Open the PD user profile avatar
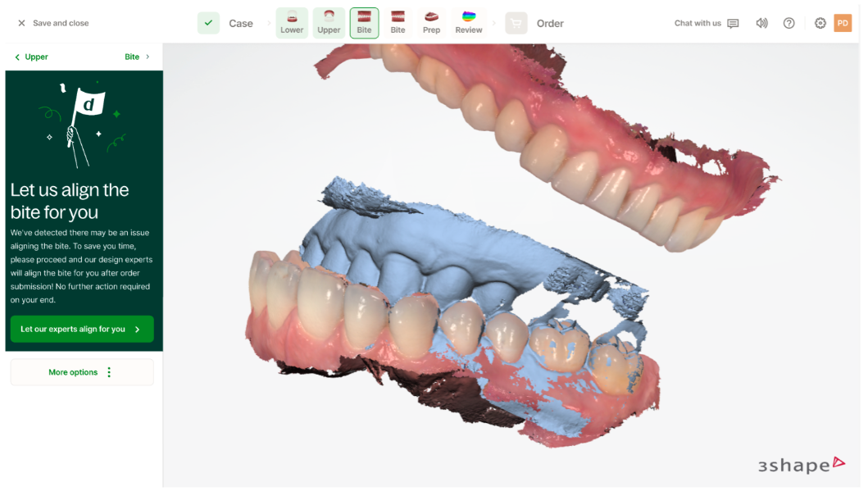 tap(843, 23)
